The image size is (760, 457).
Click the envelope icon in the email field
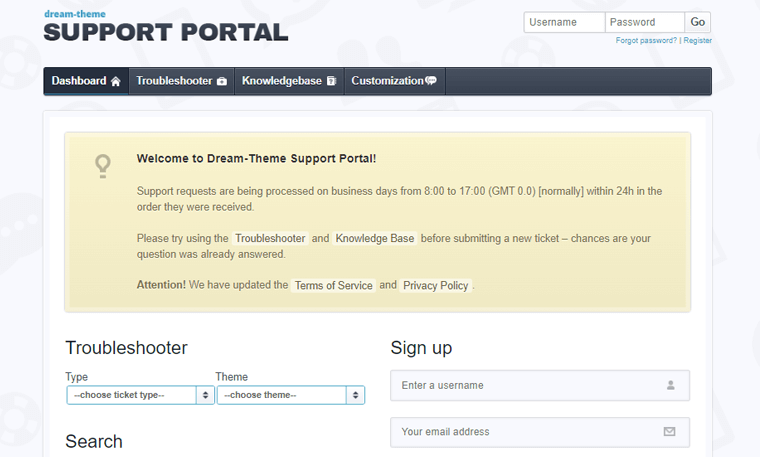[669, 431]
